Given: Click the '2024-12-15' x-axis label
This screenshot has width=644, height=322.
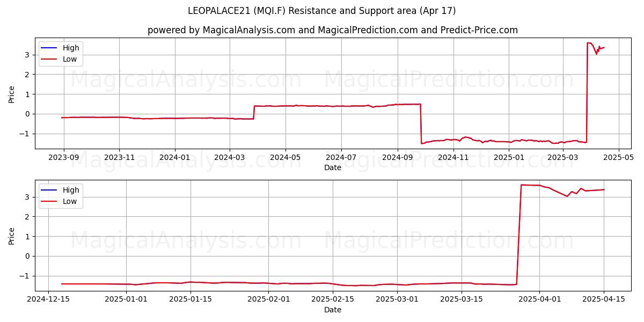Looking at the screenshot, I should (x=48, y=300).
